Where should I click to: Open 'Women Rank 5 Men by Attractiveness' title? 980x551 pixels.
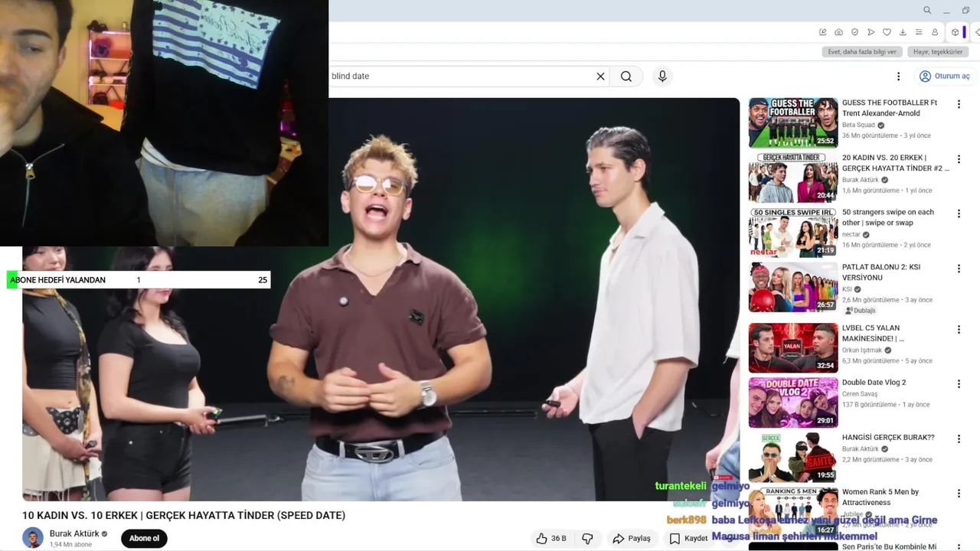[880, 497]
